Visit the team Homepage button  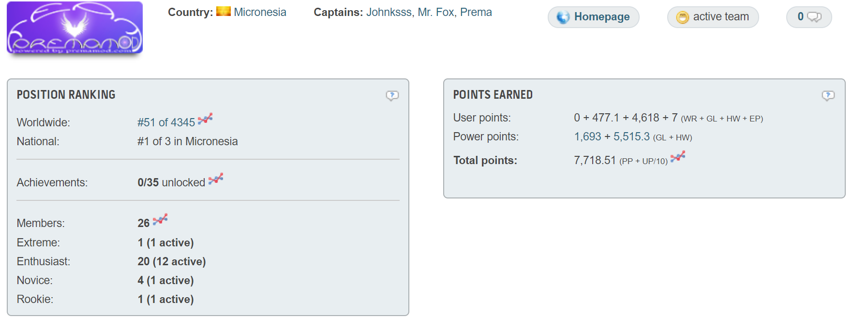coord(593,17)
